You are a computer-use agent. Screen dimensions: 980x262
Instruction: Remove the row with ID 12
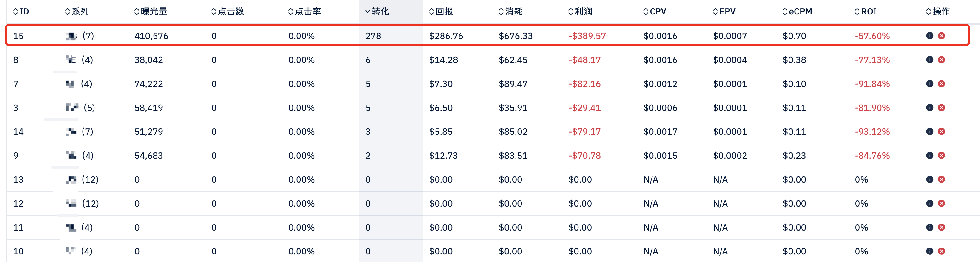tap(942, 203)
